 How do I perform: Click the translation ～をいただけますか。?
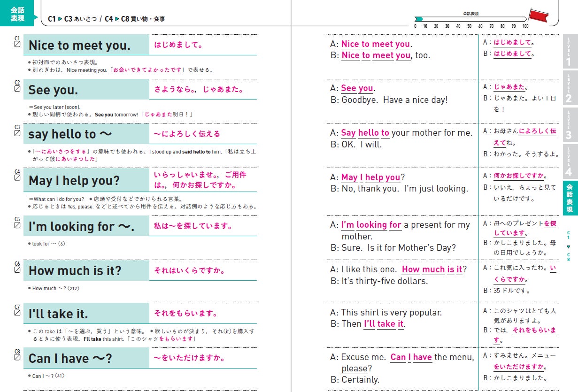(x=190, y=358)
